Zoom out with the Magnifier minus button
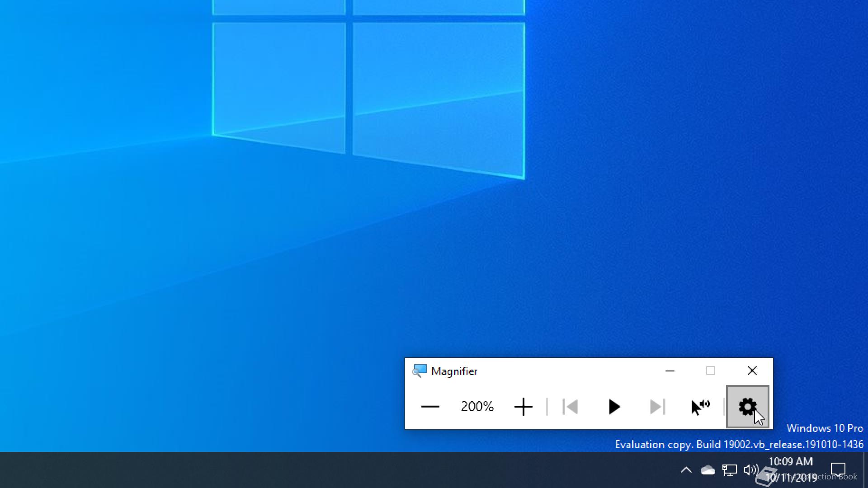The width and height of the screenshot is (868, 488). click(x=430, y=407)
